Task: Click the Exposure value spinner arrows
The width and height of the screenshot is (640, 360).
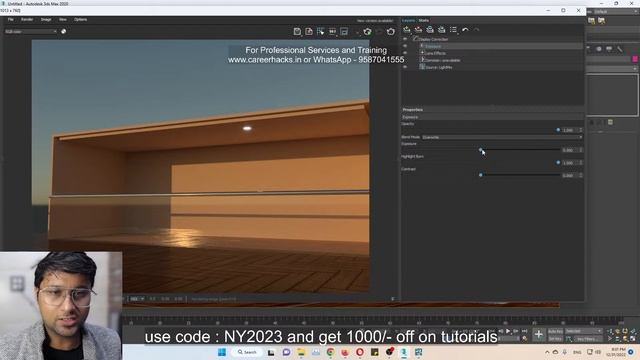Action: point(581,150)
